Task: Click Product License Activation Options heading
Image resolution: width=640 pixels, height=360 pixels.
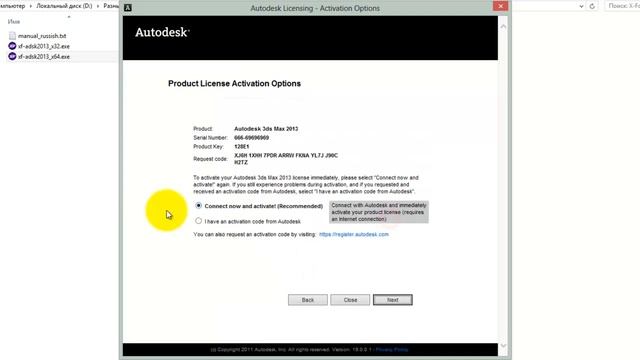Action: click(x=234, y=83)
